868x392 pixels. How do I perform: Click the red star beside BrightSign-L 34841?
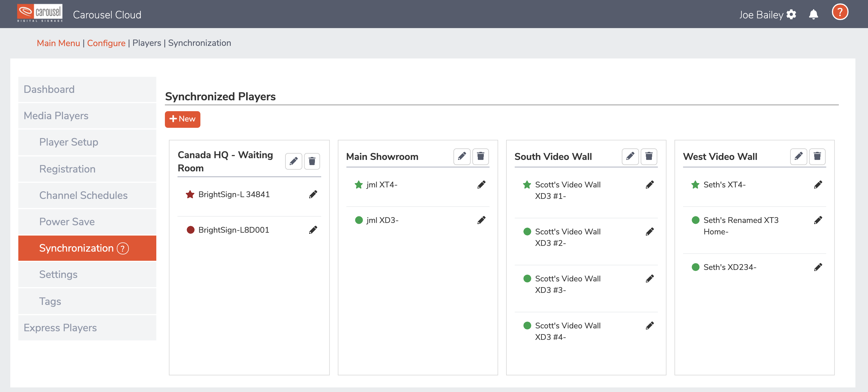[190, 194]
